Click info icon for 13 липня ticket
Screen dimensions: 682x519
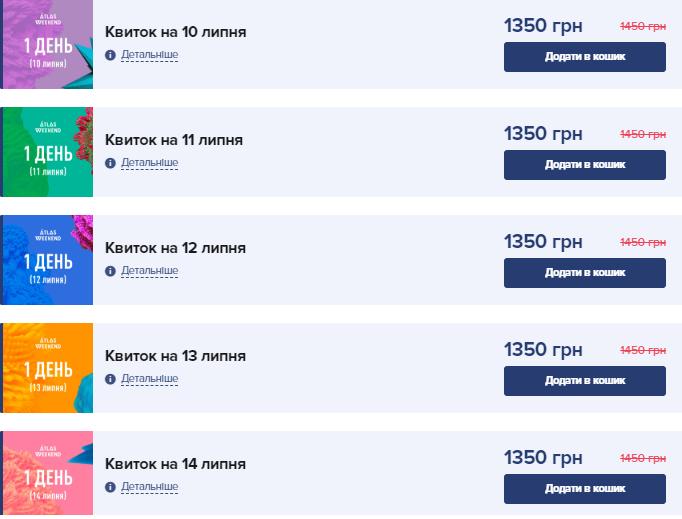point(111,379)
